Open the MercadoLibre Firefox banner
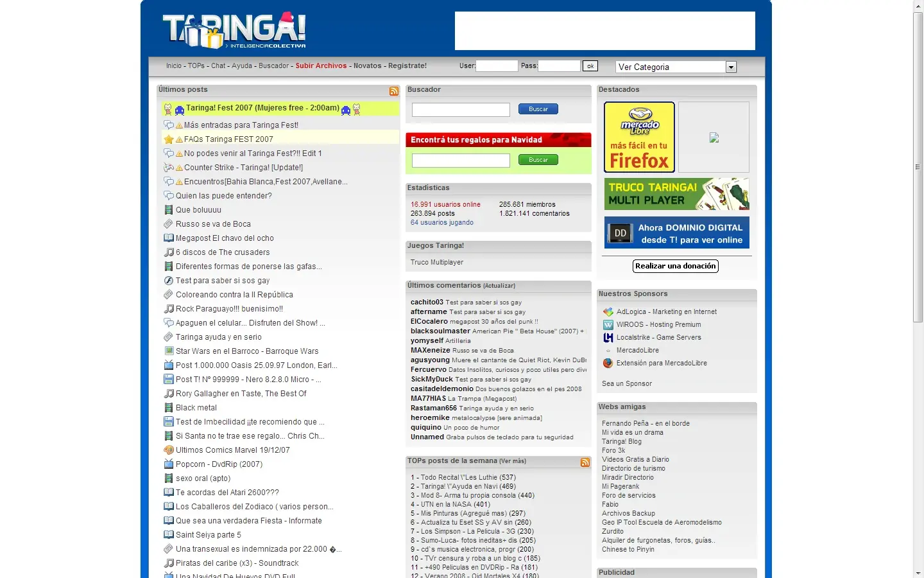Viewport: 924px width, 578px height. tap(639, 137)
